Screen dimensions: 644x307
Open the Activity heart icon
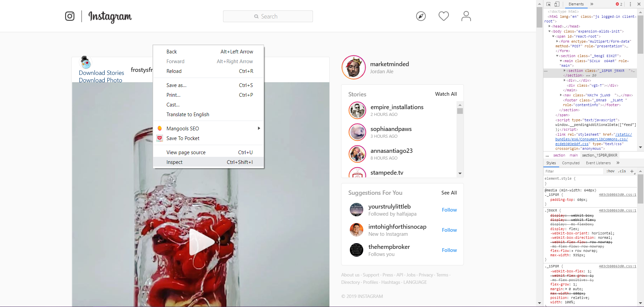pyautogui.click(x=444, y=16)
